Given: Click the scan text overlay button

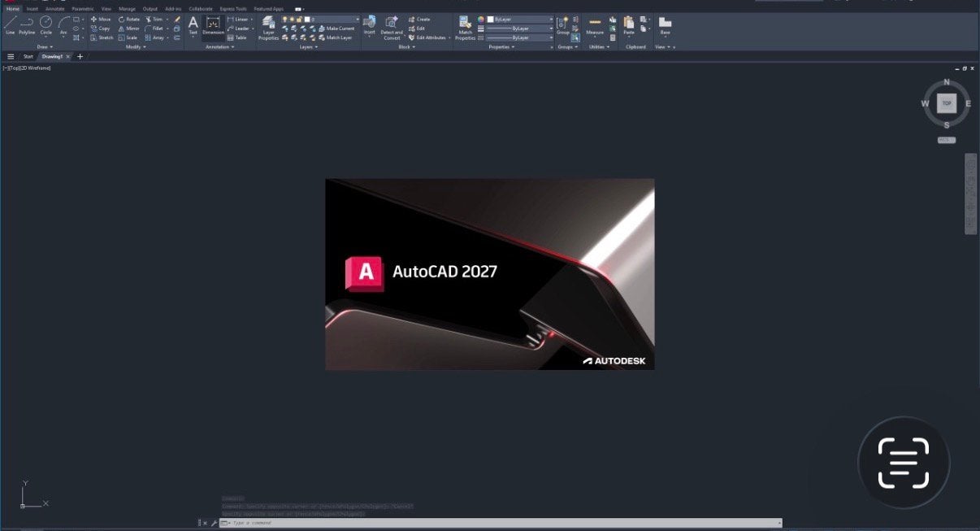Looking at the screenshot, I should pyautogui.click(x=904, y=463).
